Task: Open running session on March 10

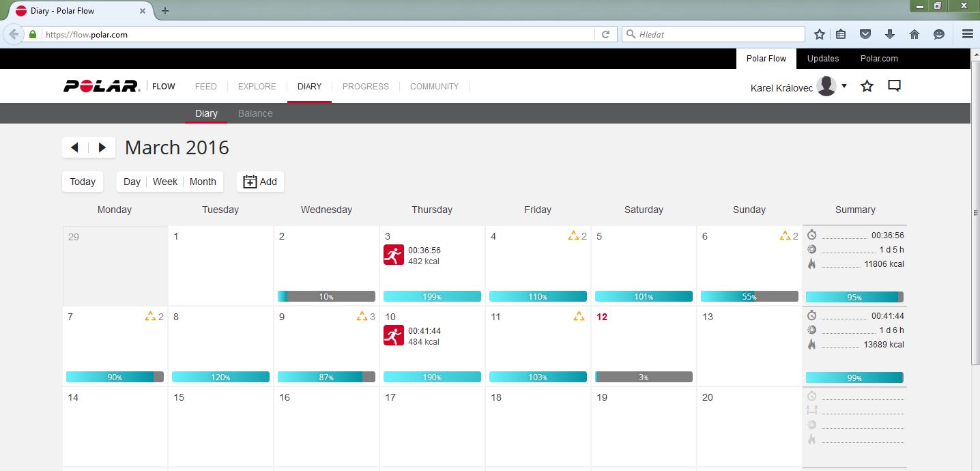Action: pos(394,336)
